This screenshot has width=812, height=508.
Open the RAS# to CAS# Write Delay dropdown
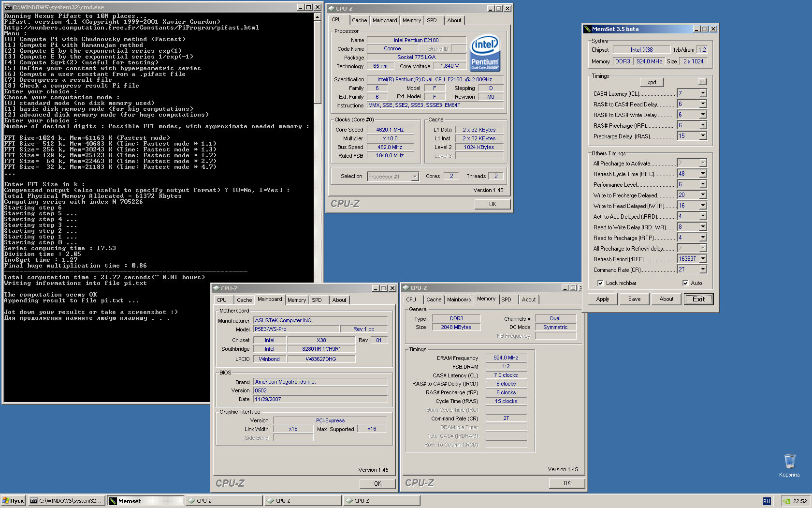pyautogui.click(x=703, y=115)
